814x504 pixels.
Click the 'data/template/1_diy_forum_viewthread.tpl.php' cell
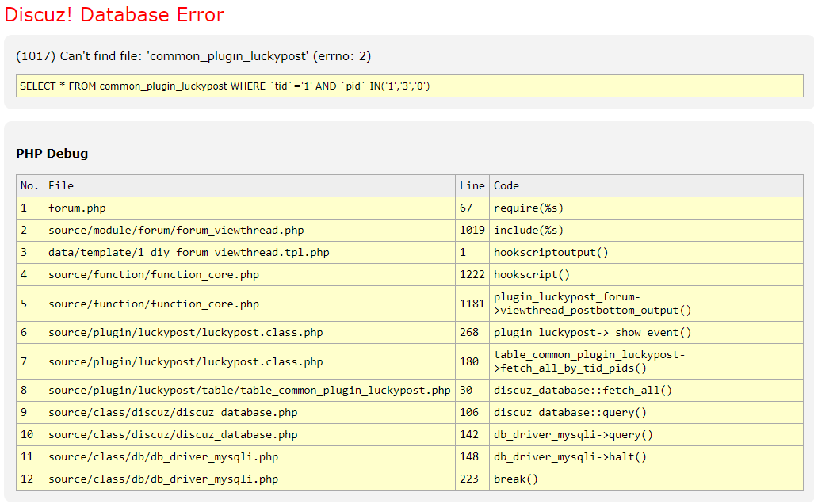250,253
